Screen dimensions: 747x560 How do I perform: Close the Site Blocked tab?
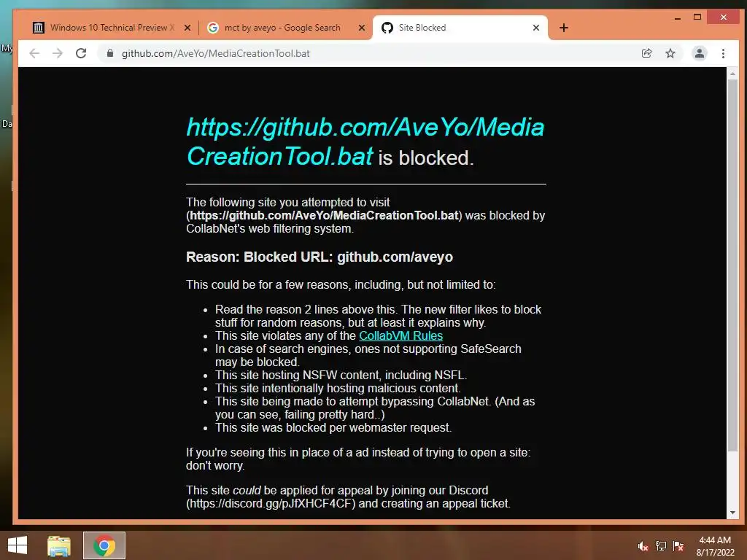point(536,28)
